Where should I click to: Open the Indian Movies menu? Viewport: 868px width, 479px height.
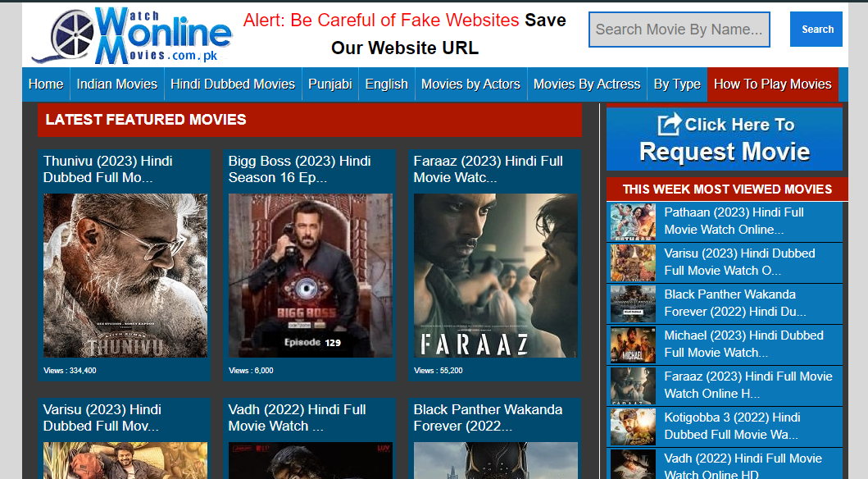[x=117, y=84]
